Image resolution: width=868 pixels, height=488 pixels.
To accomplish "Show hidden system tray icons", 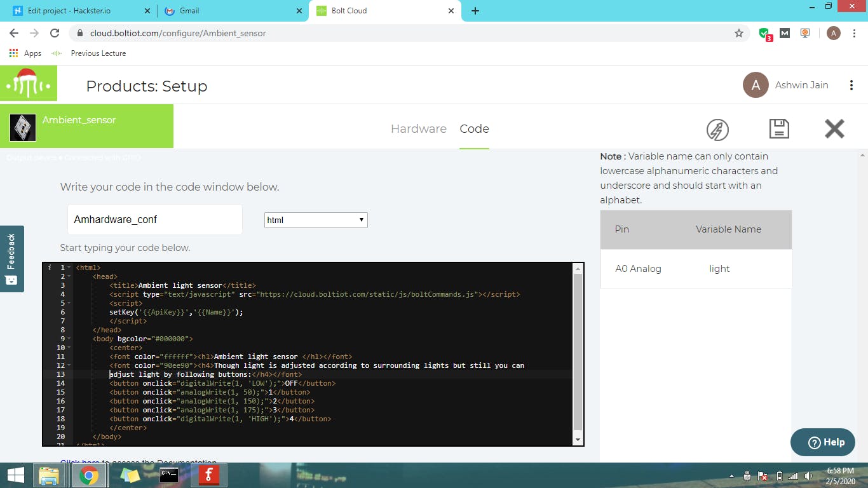I will pos(731,476).
